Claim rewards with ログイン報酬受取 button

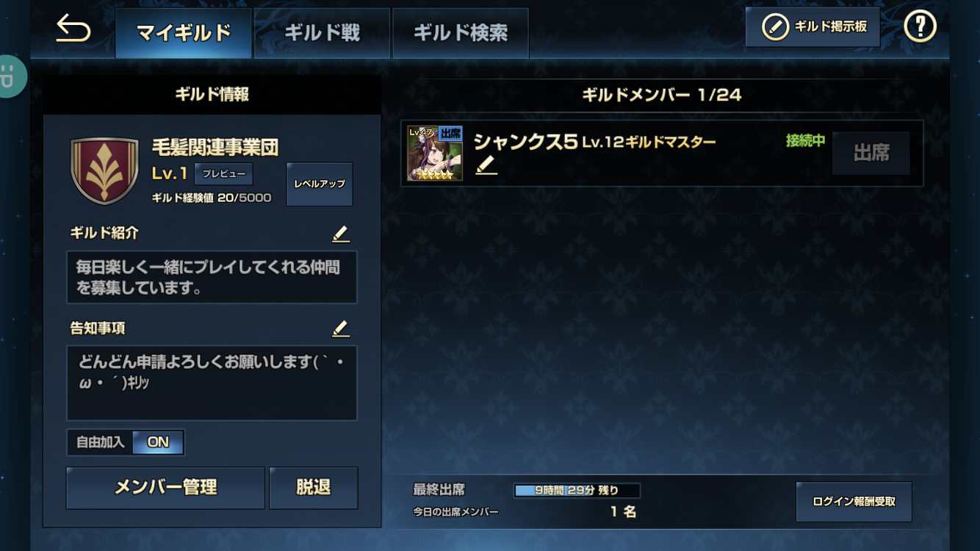pos(854,502)
